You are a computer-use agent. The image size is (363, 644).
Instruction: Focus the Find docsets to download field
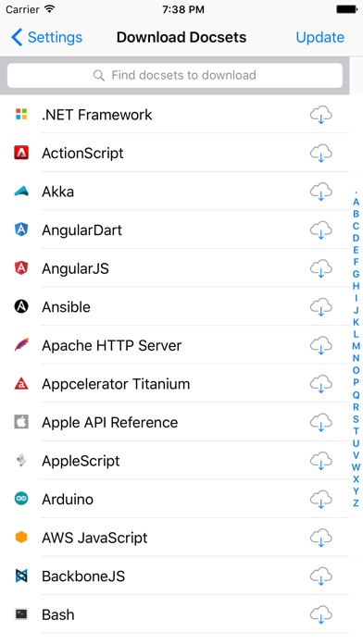tap(175, 75)
